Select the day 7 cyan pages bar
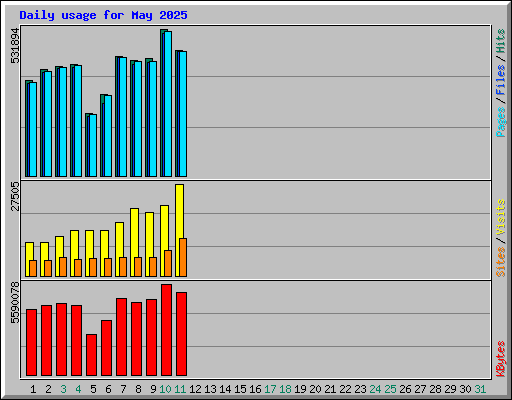 [x=123, y=117]
